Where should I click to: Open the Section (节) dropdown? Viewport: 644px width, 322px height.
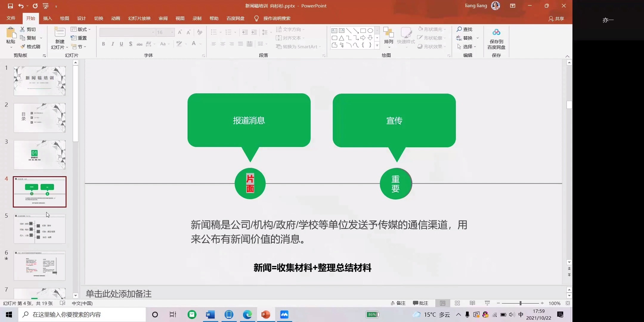click(79, 47)
